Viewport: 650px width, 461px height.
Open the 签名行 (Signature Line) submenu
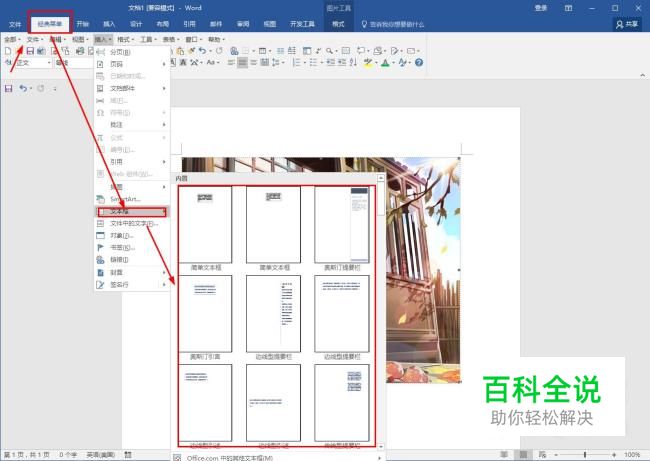point(132,284)
